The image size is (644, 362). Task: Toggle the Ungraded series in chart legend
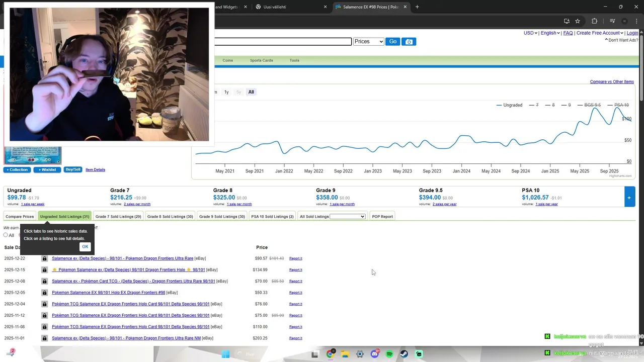coord(509,105)
